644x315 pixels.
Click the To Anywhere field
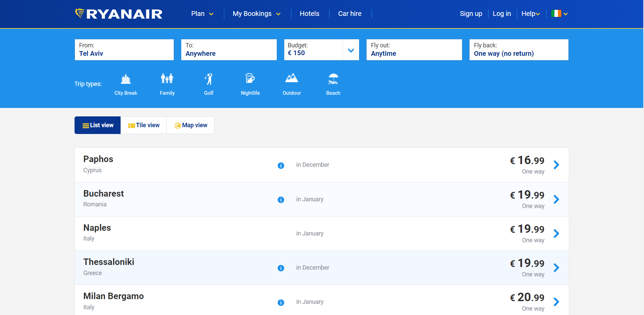pyautogui.click(x=229, y=50)
